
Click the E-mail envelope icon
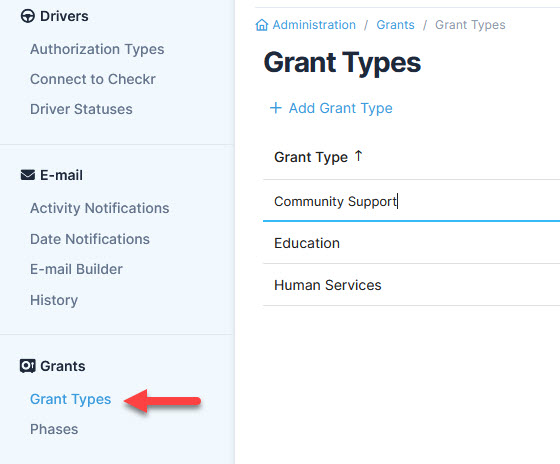28,175
